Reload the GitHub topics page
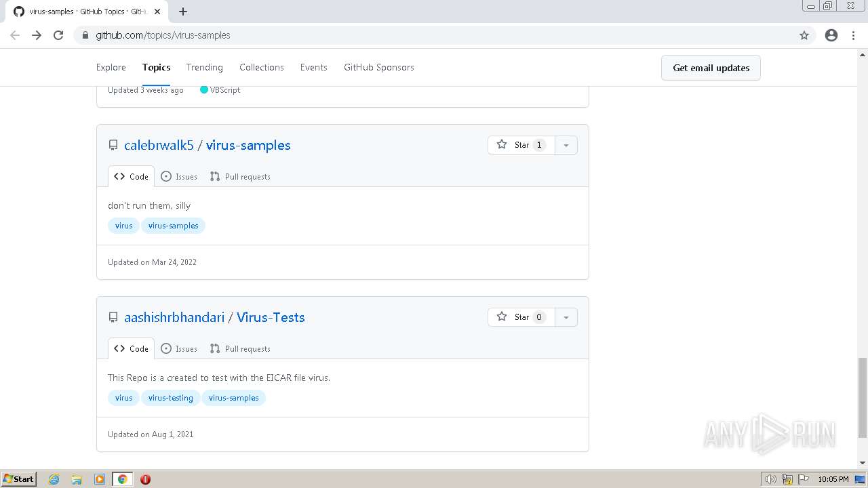 (58, 35)
